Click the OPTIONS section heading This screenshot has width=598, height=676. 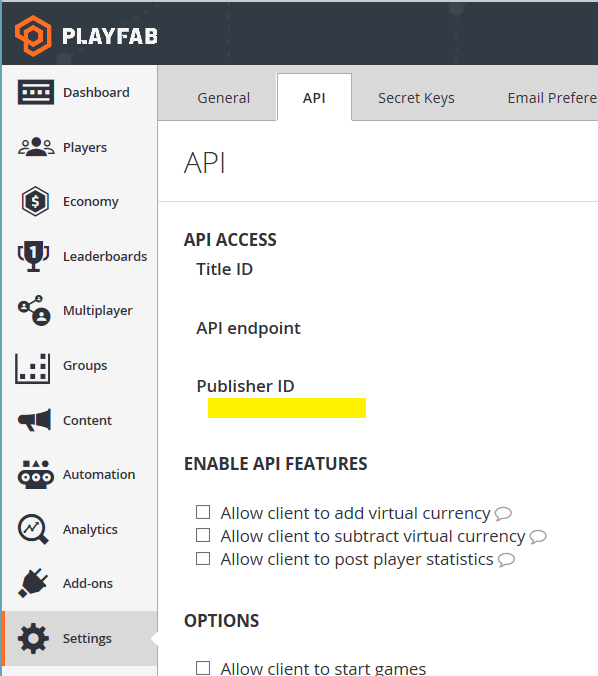coord(221,621)
